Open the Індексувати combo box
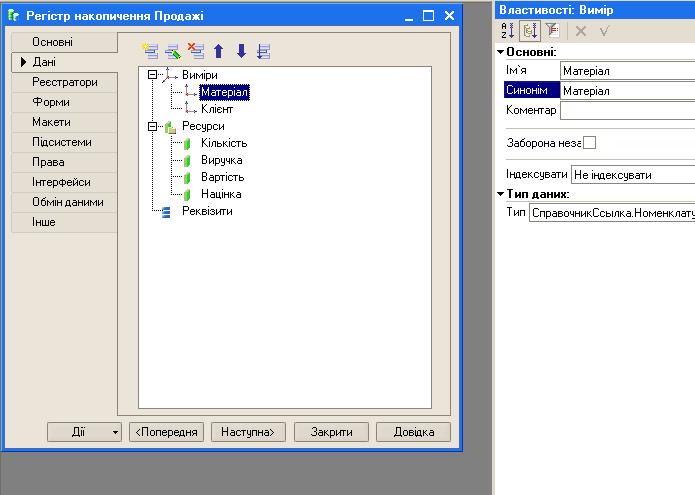This screenshot has height=495, width=695. click(x=633, y=175)
